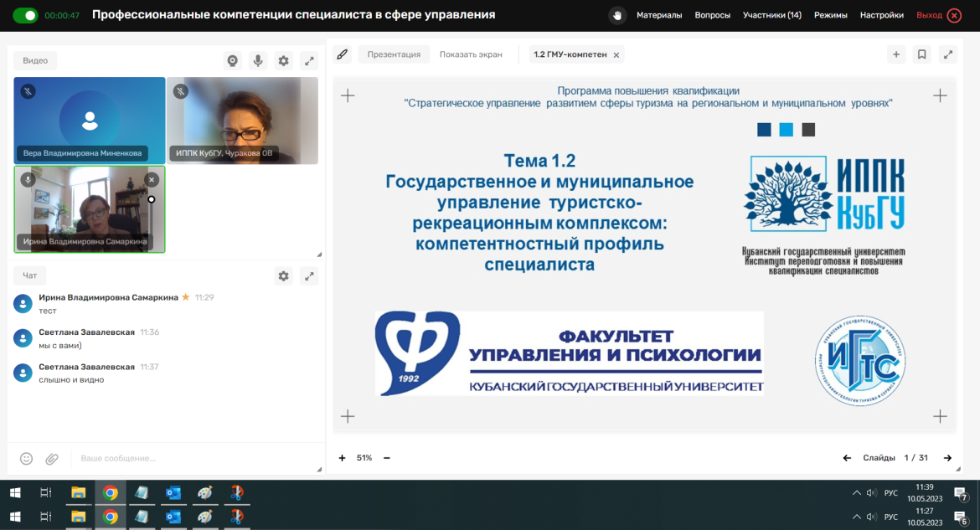
Task: Open the Материалы menu
Action: coord(658,15)
